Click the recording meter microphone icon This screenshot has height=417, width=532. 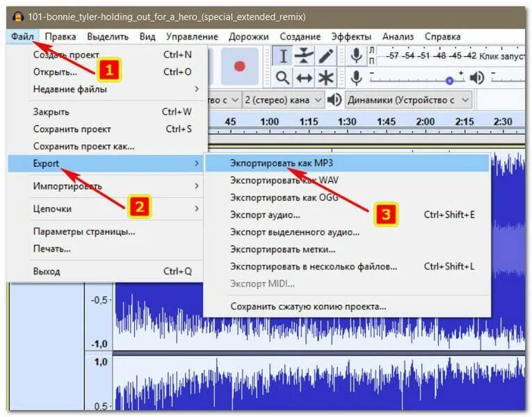click(x=356, y=56)
